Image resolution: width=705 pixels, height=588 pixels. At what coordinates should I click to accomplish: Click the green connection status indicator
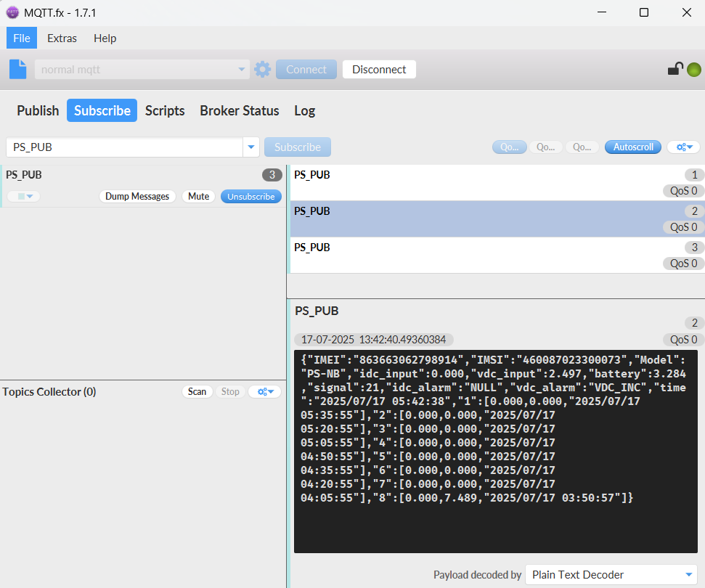pos(694,70)
